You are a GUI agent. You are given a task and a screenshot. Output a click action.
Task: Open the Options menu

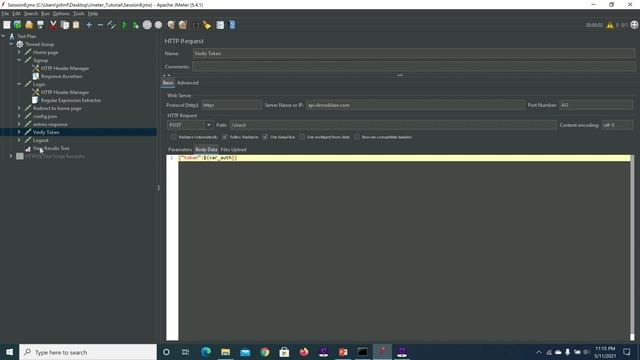click(61, 13)
